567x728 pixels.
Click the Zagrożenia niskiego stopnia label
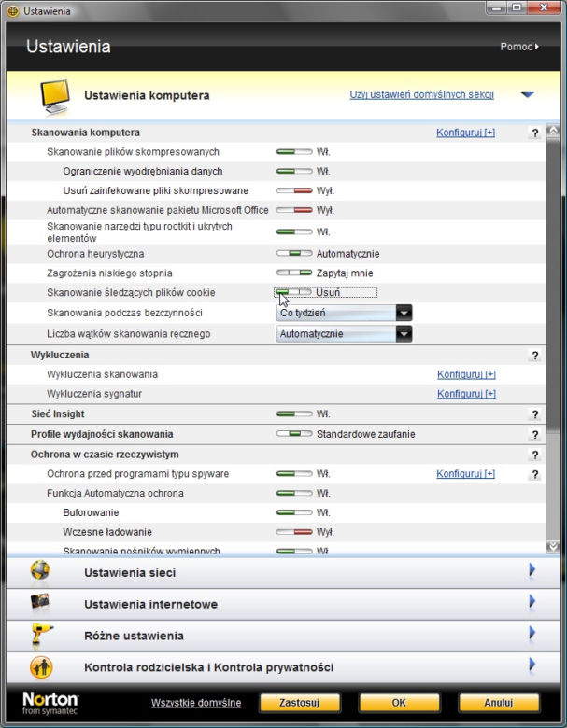109,273
